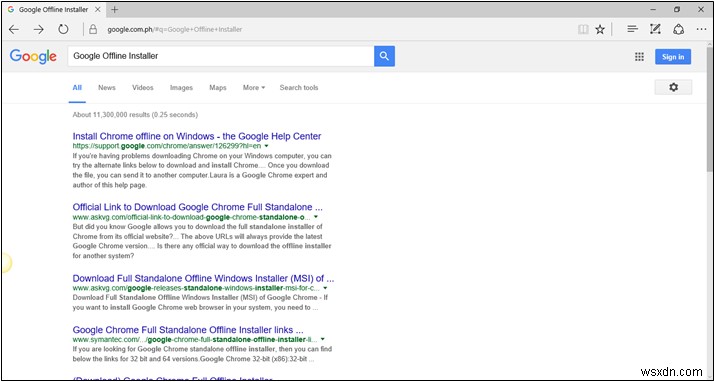Minimize the Edge window

(x=653, y=9)
